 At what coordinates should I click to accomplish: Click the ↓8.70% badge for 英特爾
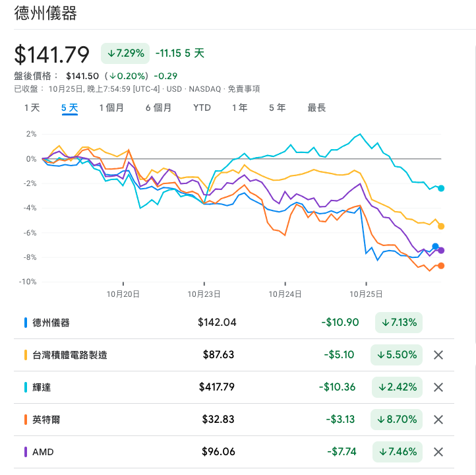396,420
